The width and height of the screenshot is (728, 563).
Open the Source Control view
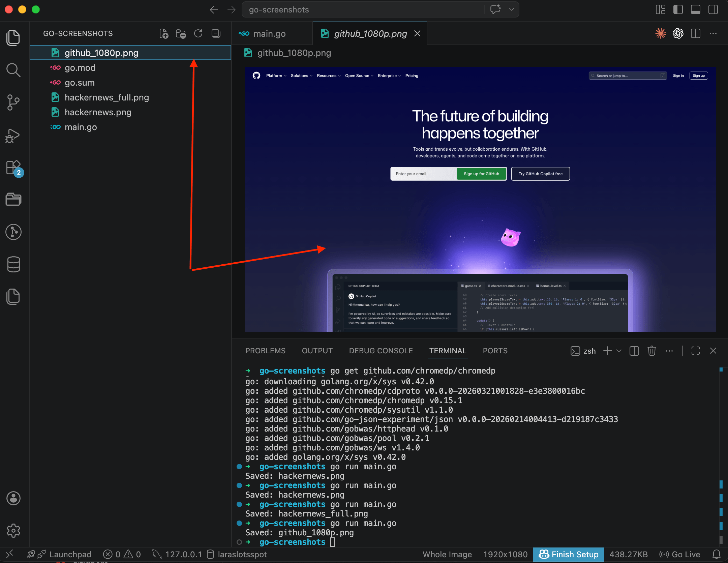coord(13,103)
